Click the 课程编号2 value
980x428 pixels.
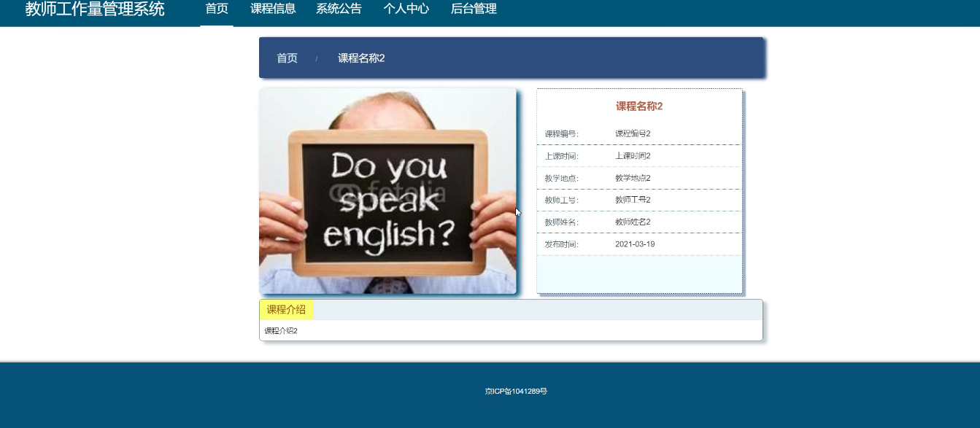pos(633,134)
